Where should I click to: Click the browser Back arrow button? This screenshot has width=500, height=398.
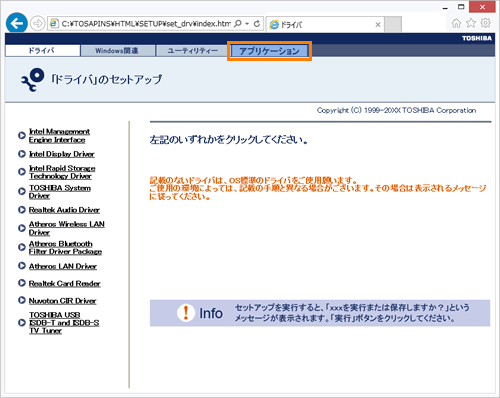[x=17, y=23]
